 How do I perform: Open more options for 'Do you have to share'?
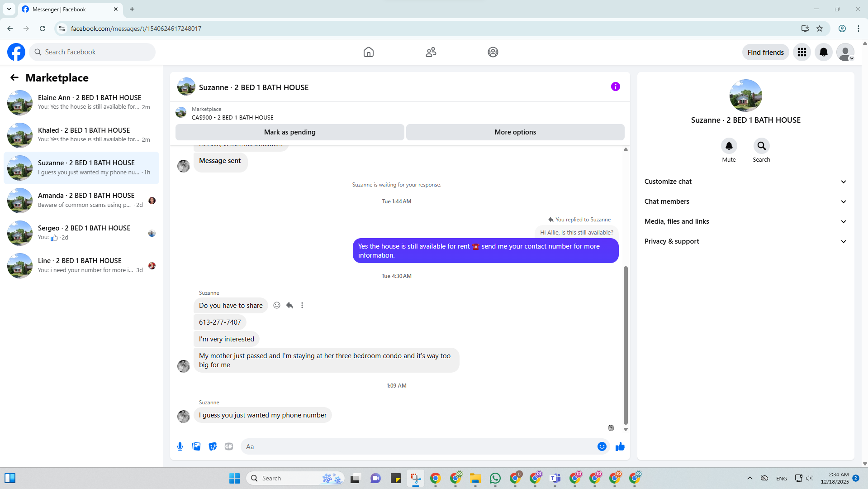(302, 305)
